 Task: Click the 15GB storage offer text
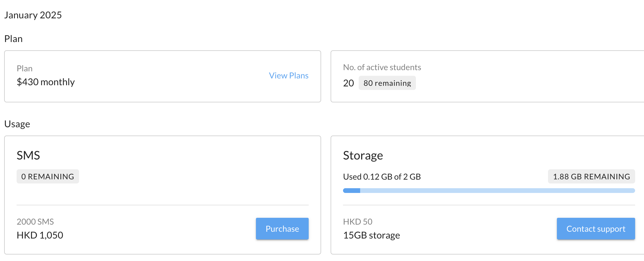pos(371,235)
